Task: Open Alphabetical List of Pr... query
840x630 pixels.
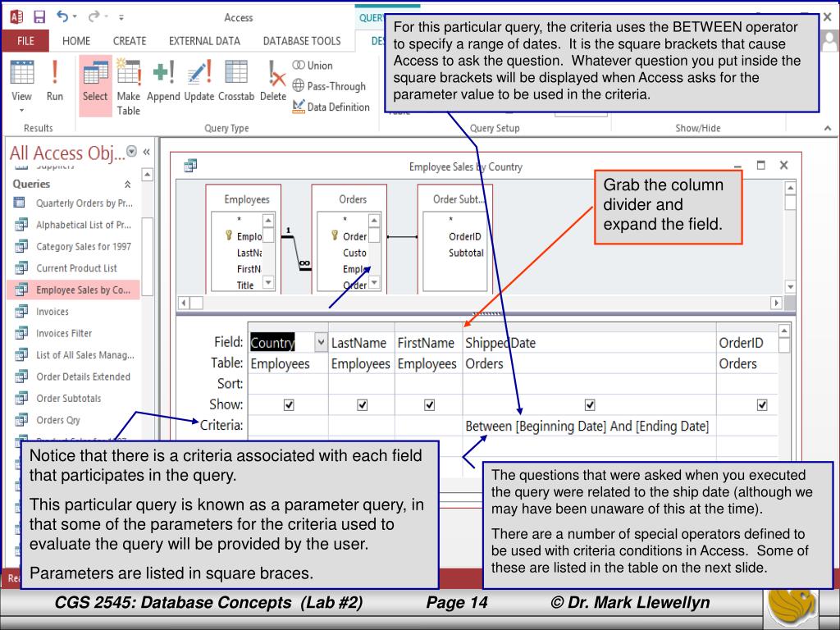Action: coord(73,225)
